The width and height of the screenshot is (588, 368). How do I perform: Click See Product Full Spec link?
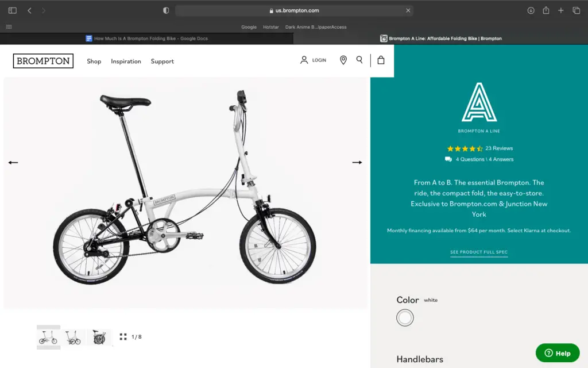tap(479, 252)
